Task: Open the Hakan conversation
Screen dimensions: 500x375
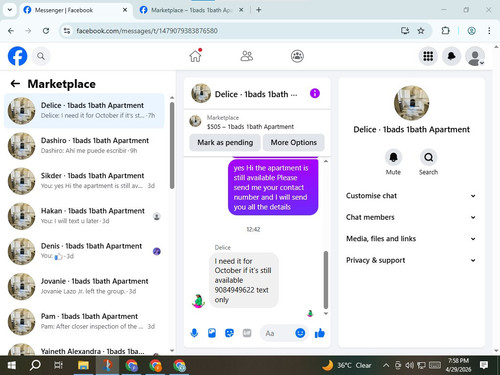Action: (84, 216)
